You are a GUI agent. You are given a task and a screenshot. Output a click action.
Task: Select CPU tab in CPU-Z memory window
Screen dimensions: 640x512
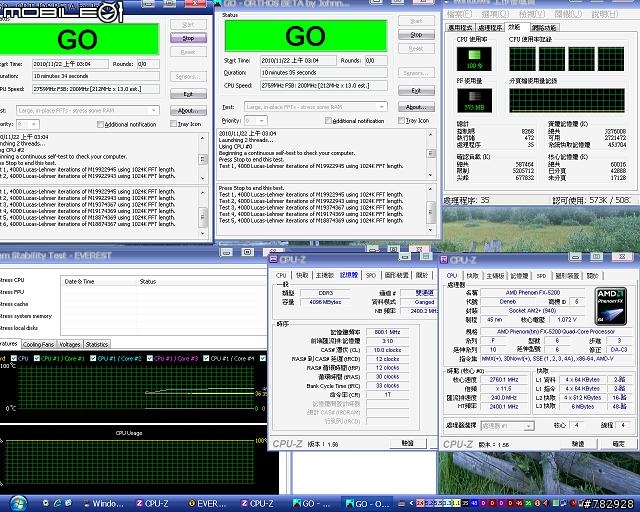coord(281,276)
